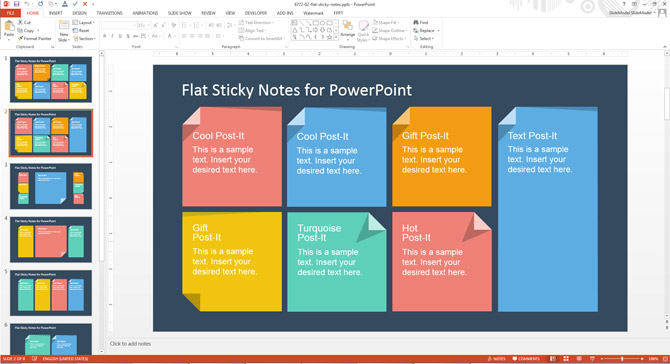Click the Save icon in quick access toolbar
The height and width of the screenshot is (364, 670).
tap(17, 4)
